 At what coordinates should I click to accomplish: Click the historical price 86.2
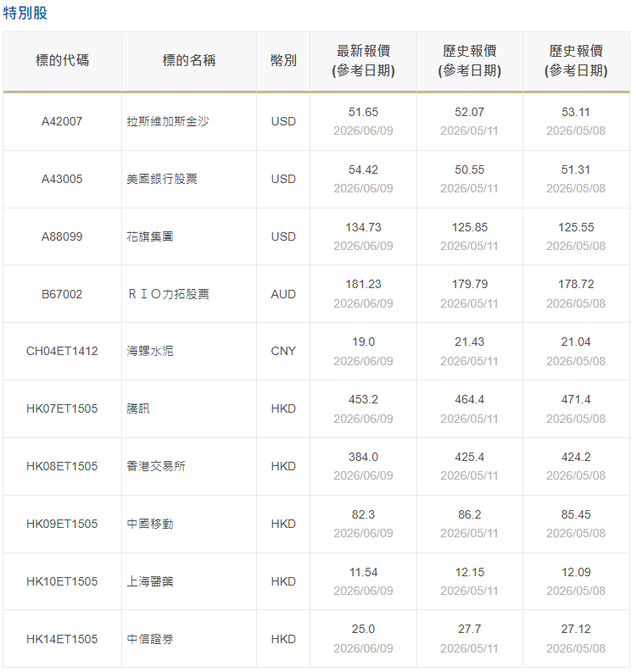(x=470, y=514)
